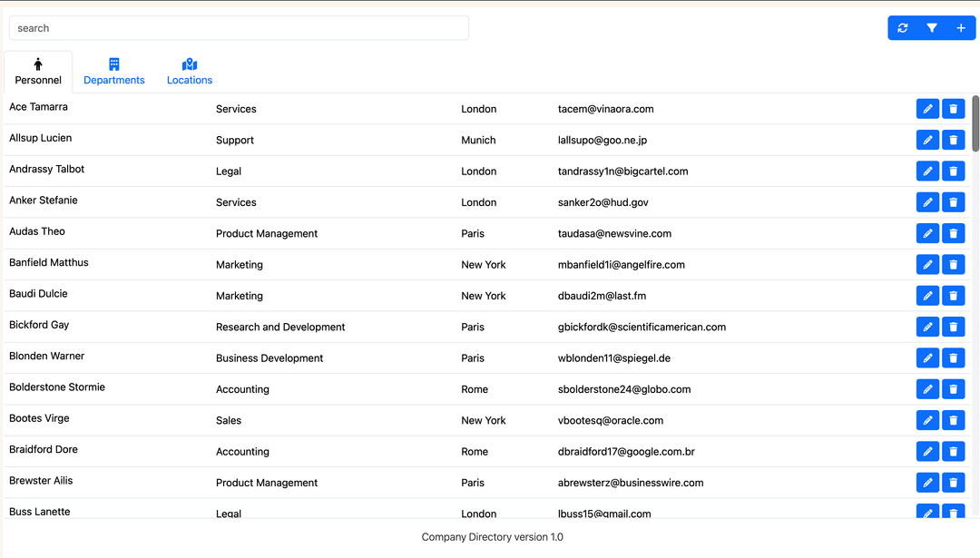The width and height of the screenshot is (980, 558).
Task: Select the name Baudi Dulcie
Action: click(38, 294)
